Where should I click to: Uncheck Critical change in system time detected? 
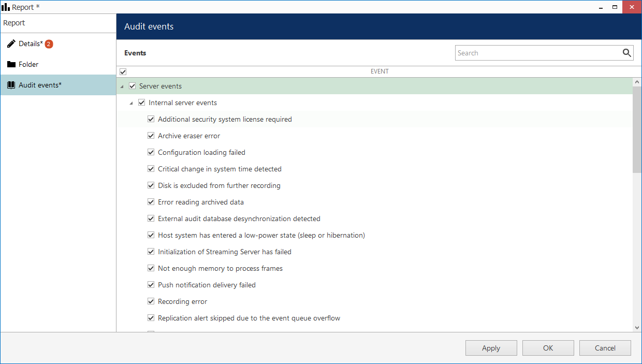(151, 169)
